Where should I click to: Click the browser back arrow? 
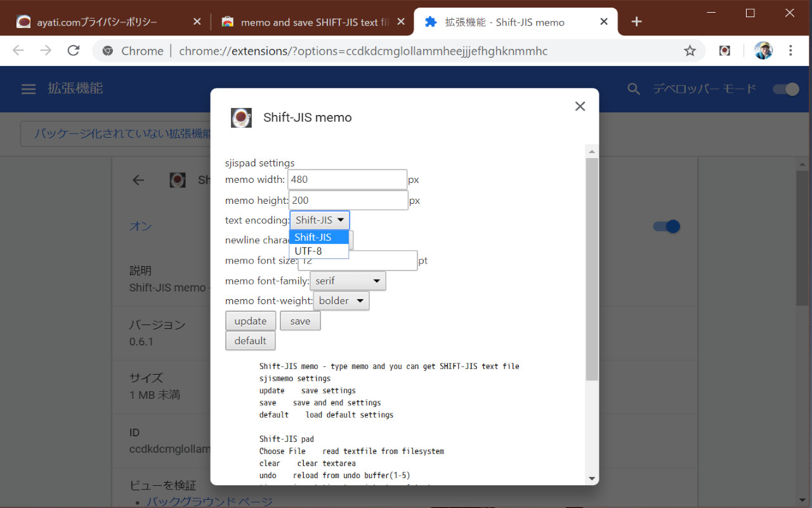click(x=18, y=51)
